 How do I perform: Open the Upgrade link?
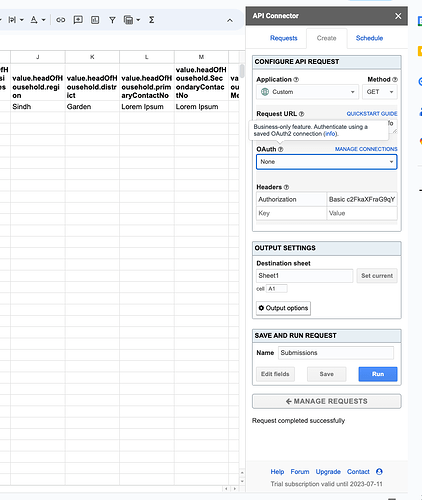pos(328,472)
